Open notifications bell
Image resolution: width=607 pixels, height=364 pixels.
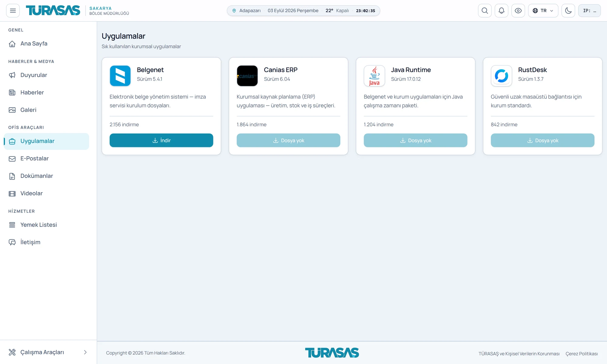pyautogui.click(x=501, y=11)
